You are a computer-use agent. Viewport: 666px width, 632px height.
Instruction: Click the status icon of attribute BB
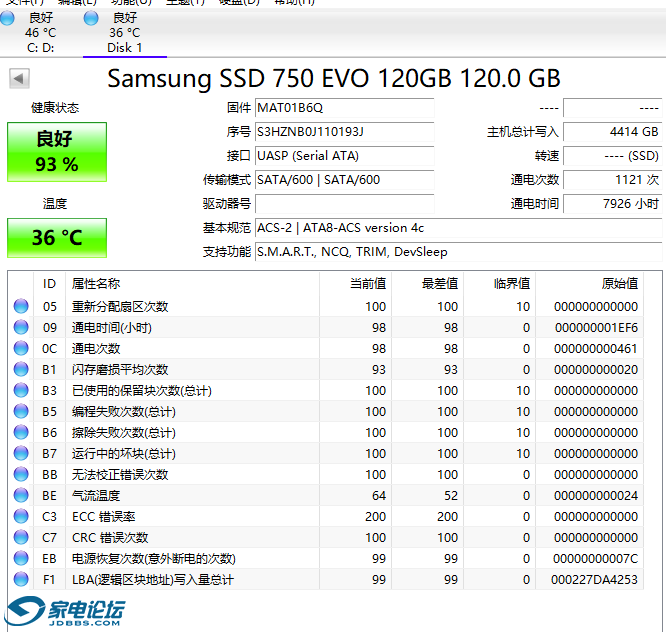(21, 474)
